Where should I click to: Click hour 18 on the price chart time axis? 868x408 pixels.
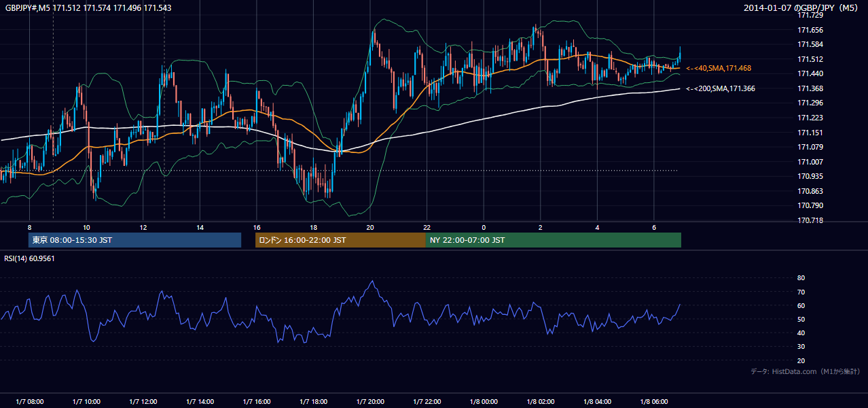(313, 227)
